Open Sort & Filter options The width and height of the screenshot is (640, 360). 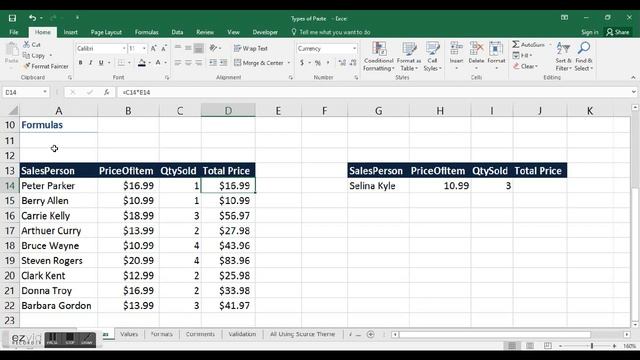[563, 56]
